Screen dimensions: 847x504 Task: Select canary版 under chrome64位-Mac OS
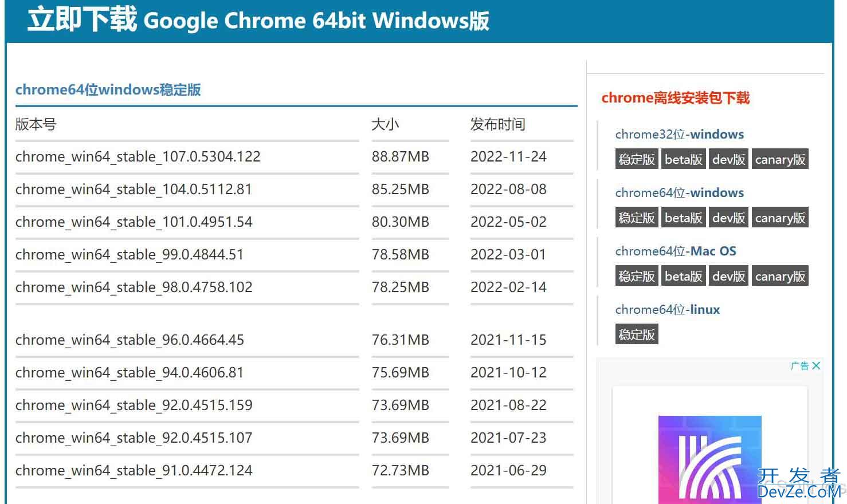pos(780,276)
